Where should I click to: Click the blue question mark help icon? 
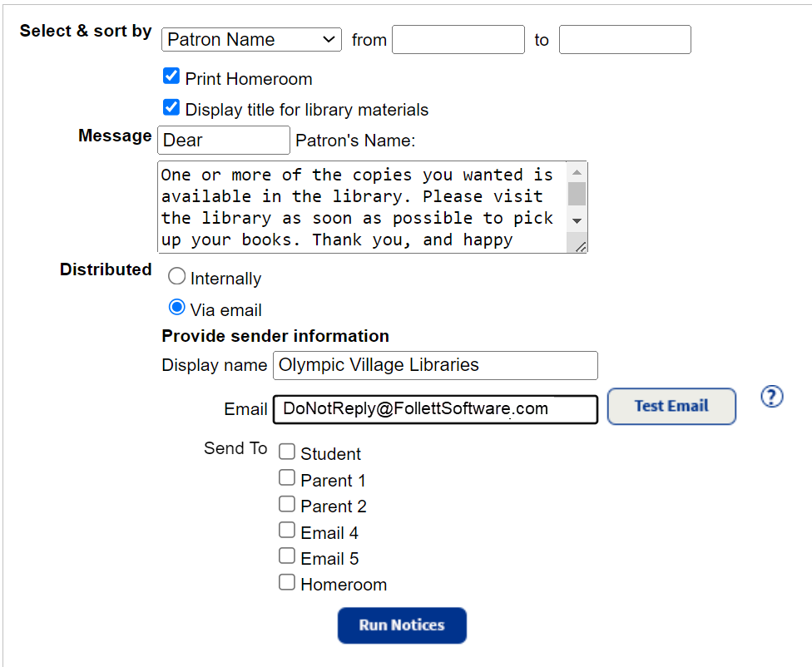pos(771,397)
